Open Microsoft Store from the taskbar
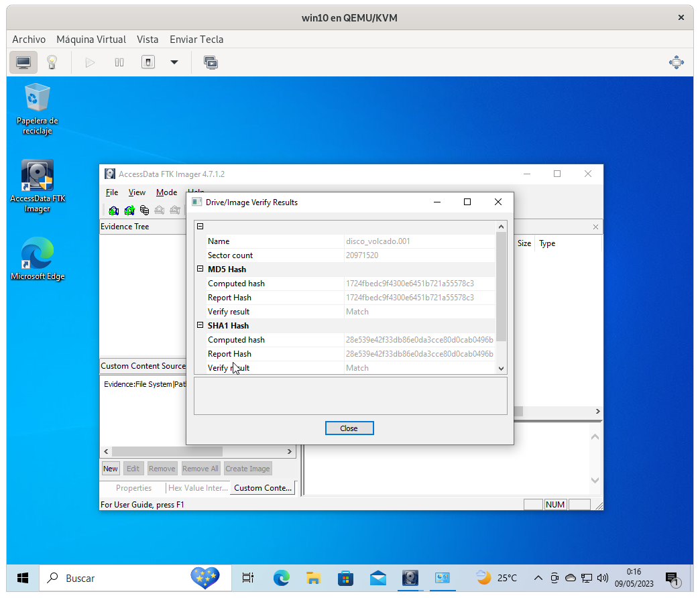The image size is (700, 598). coord(345,577)
